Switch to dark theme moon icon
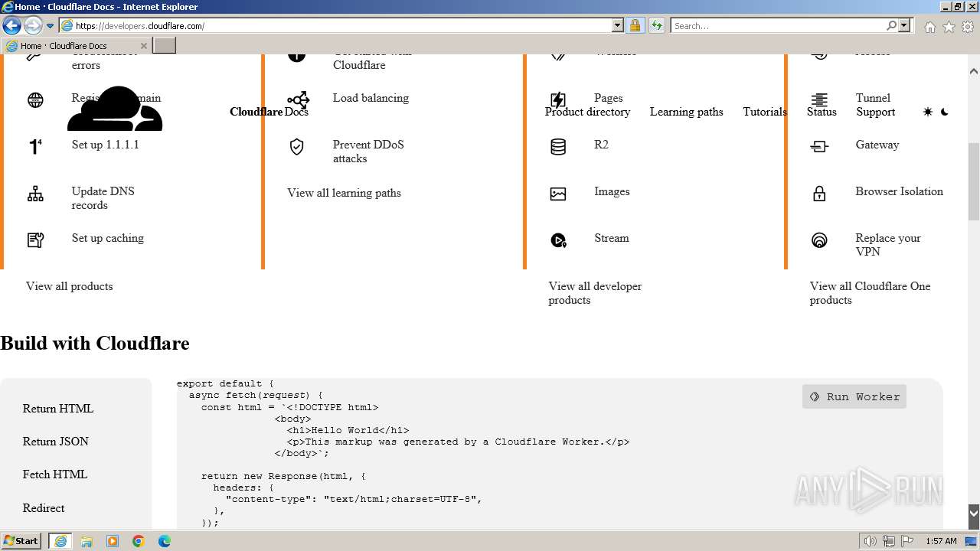 point(945,112)
